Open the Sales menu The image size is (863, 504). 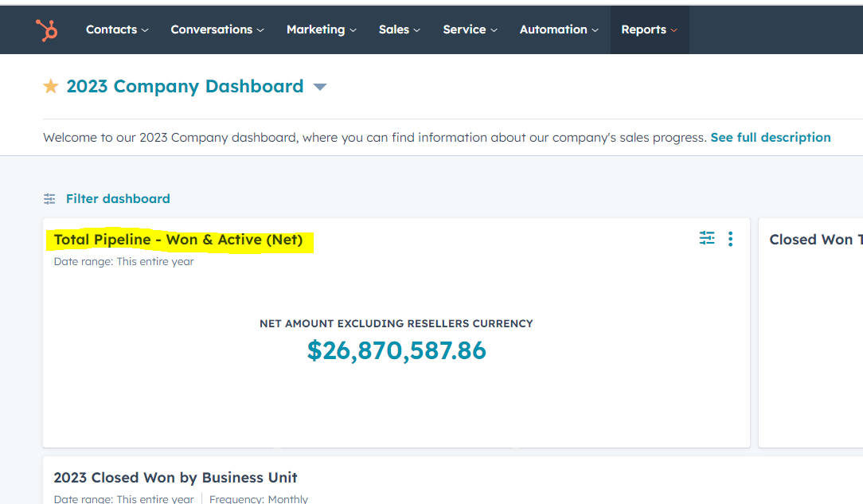399,29
